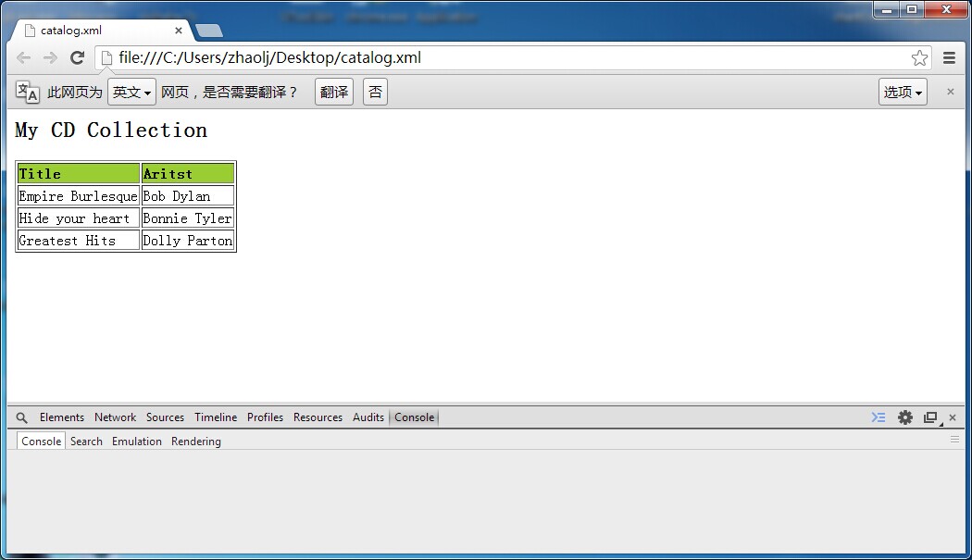972x560 pixels.
Task: Close the DevTools panel
Action: [x=953, y=417]
